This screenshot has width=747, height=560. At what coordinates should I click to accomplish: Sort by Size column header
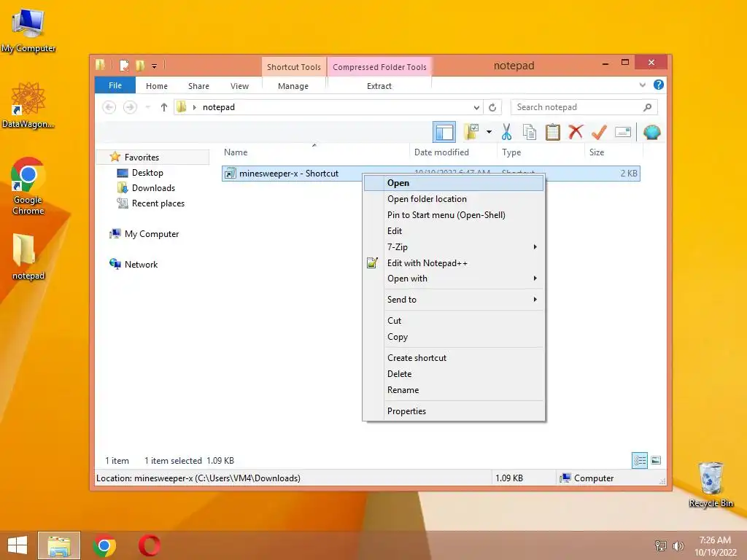point(614,152)
